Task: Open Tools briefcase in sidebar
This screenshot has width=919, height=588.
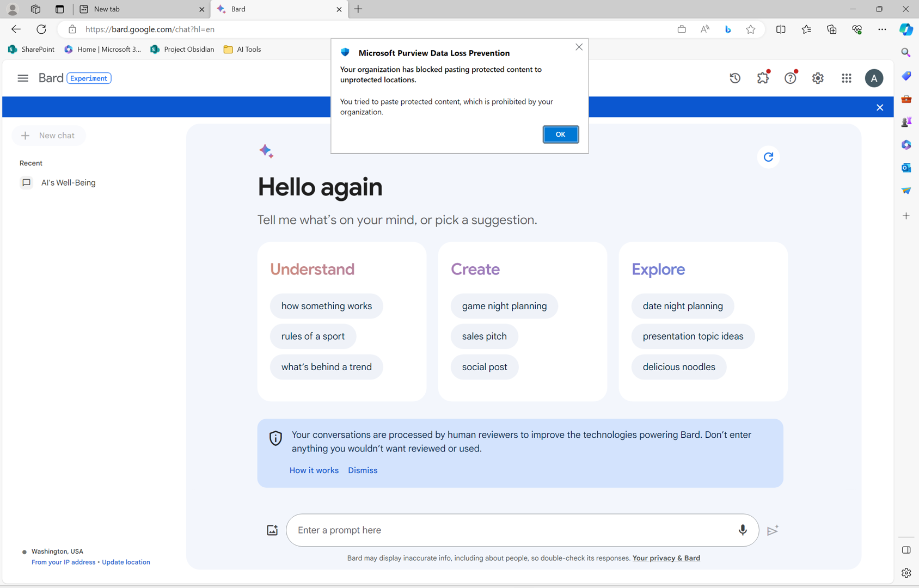Action: point(906,99)
